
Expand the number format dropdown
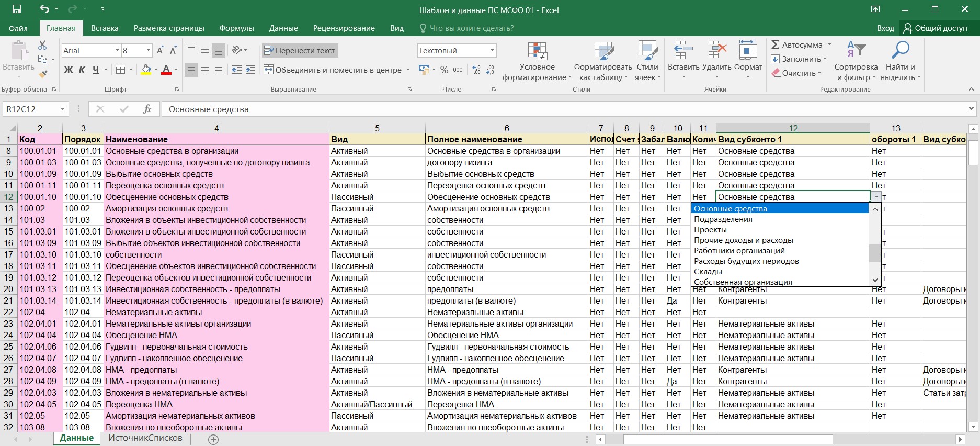coord(492,51)
